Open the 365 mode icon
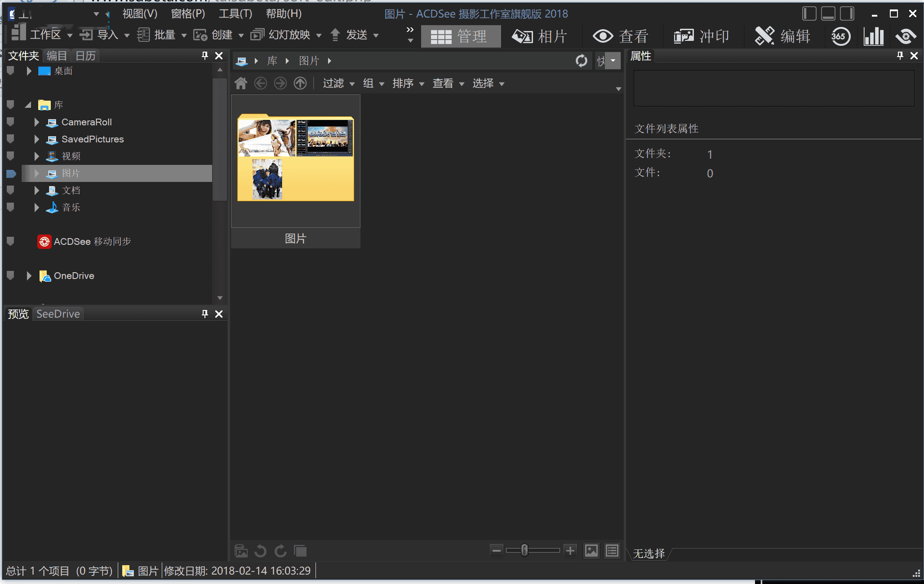Screen dimensions: 924x584 click(840, 36)
